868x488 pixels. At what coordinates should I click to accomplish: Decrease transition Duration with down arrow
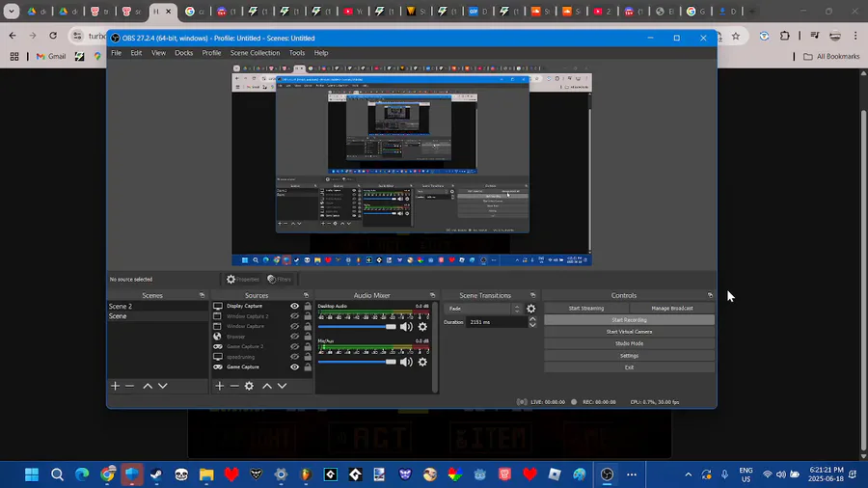coord(532,325)
